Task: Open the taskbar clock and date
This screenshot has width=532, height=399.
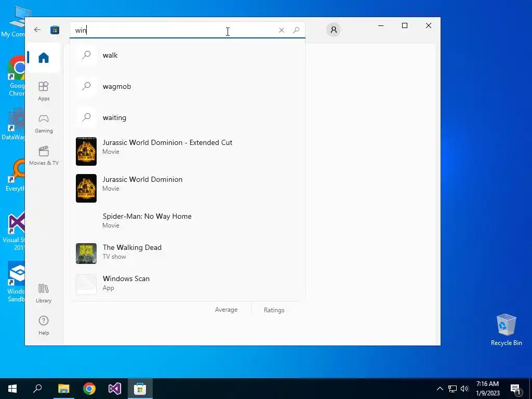Action: pos(487,389)
